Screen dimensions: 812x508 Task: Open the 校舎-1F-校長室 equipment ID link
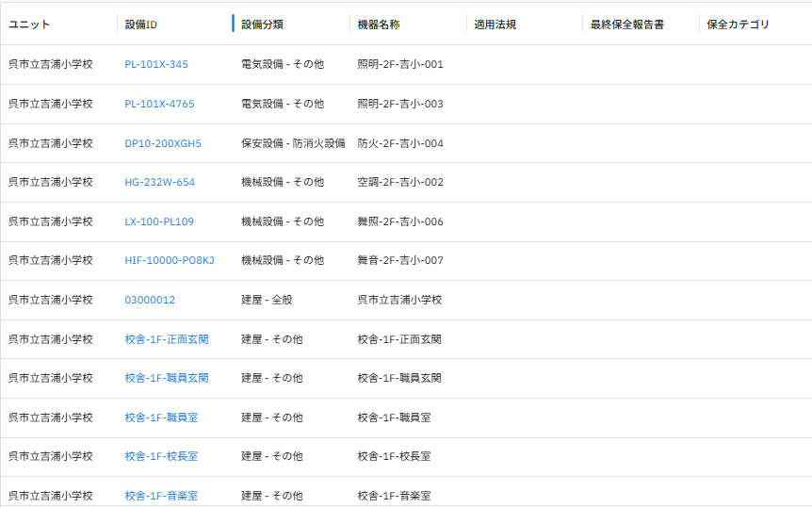pos(161,456)
